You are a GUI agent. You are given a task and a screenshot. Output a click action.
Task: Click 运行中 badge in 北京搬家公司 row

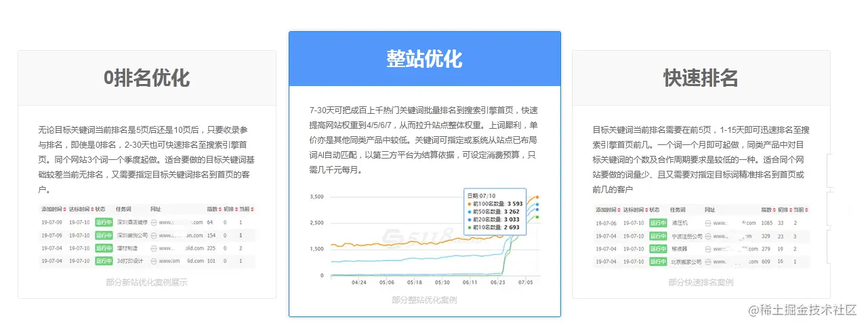658,262
